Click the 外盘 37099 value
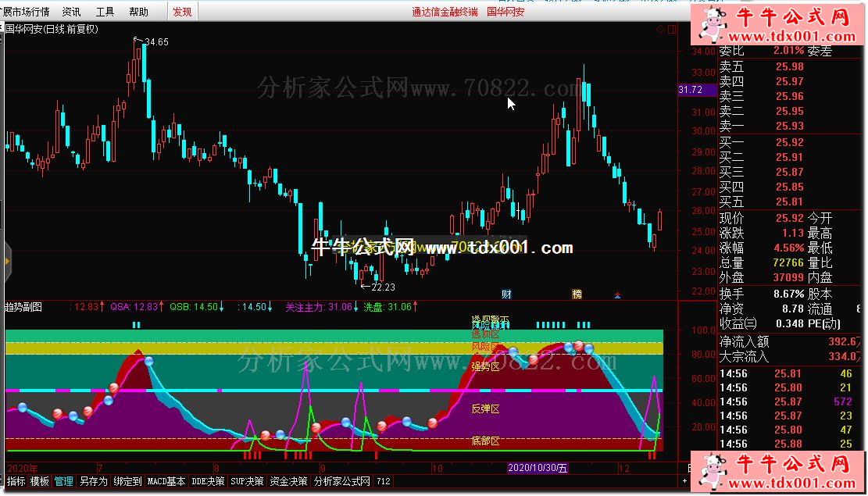 [789, 278]
